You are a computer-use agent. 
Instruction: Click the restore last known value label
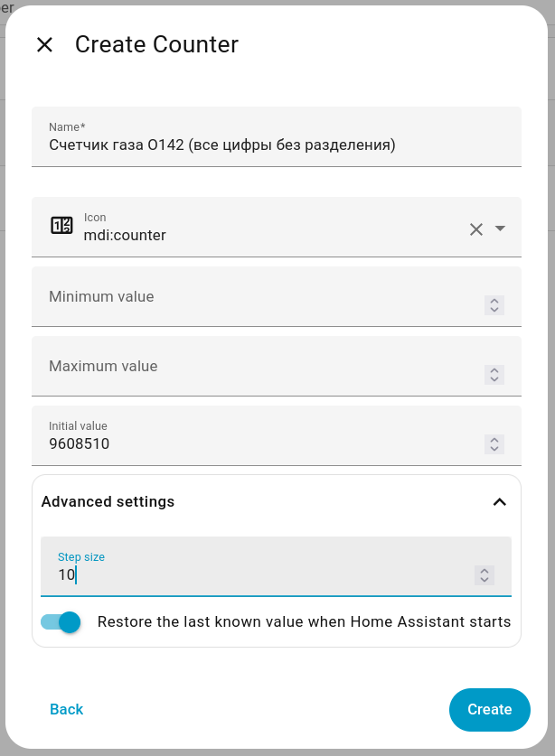pos(304,622)
